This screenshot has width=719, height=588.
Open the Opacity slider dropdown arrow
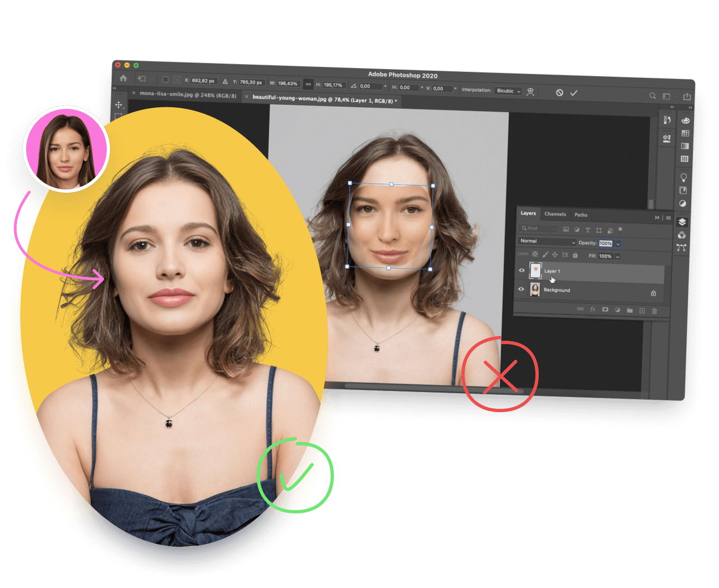pyautogui.click(x=618, y=244)
